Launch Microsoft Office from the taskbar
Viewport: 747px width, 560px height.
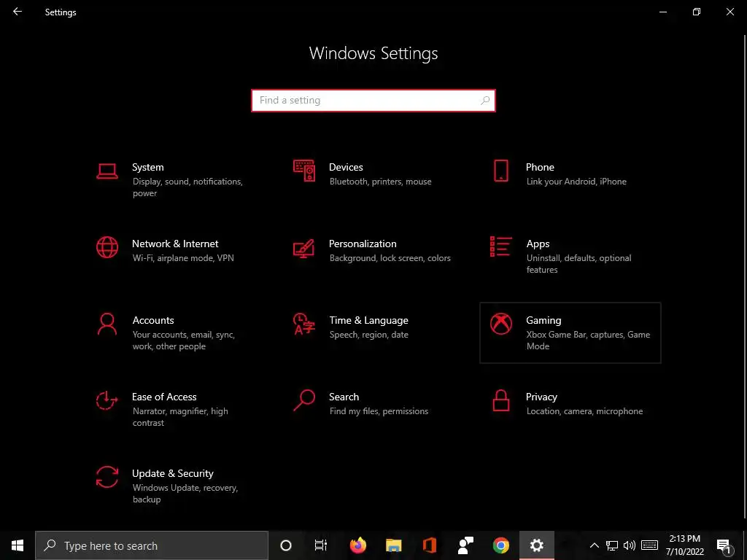click(429, 545)
